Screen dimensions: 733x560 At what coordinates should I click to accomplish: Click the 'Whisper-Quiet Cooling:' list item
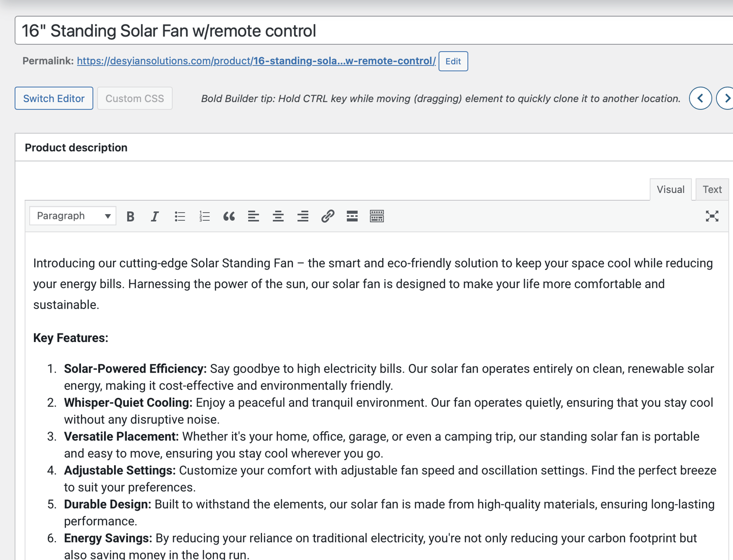(x=388, y=411)
